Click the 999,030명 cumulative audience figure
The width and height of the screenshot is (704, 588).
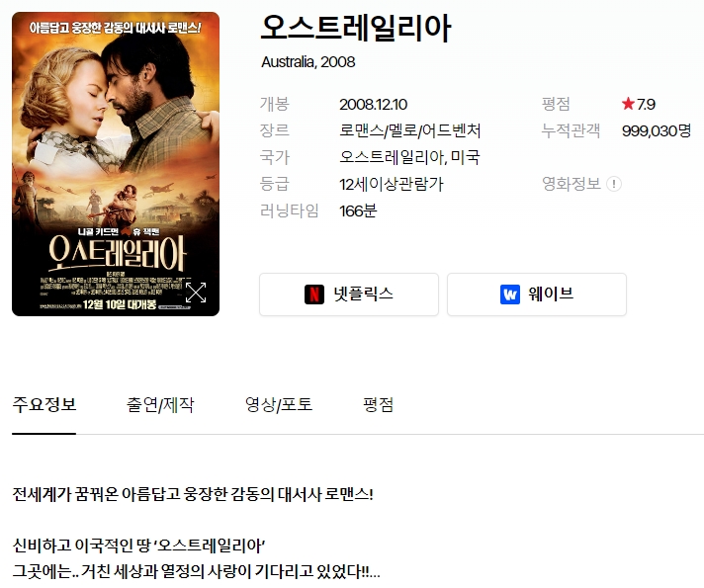(657, 130)
